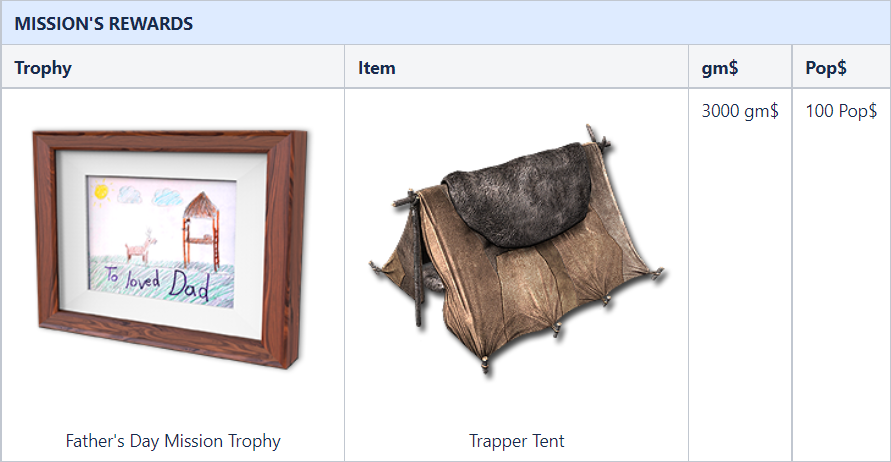Image resolution: width=891 pixels, height=462 pixels.
Task: Click the yellow sun in the drawing
Action: click(x=101, y=191)
